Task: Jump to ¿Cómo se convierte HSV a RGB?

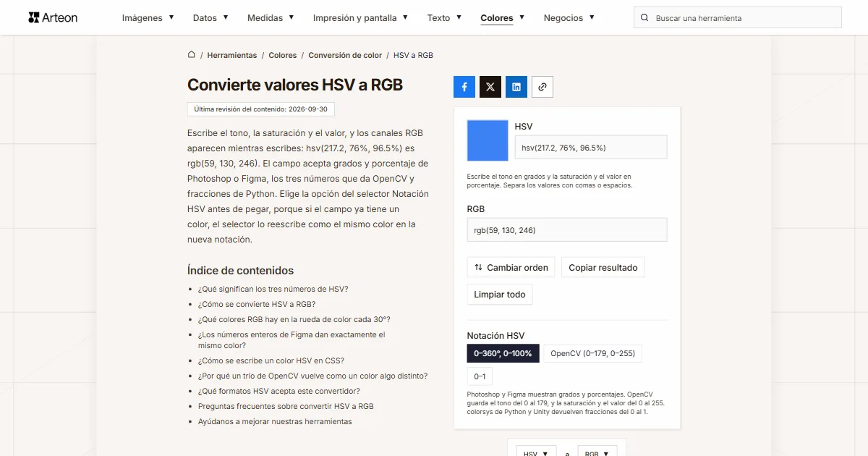Action: [257, 304]
